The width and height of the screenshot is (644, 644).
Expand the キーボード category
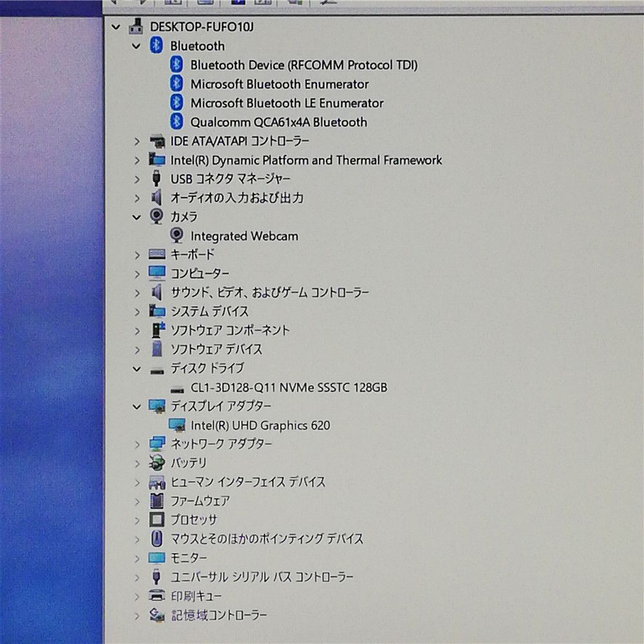[x=137, y=255]
